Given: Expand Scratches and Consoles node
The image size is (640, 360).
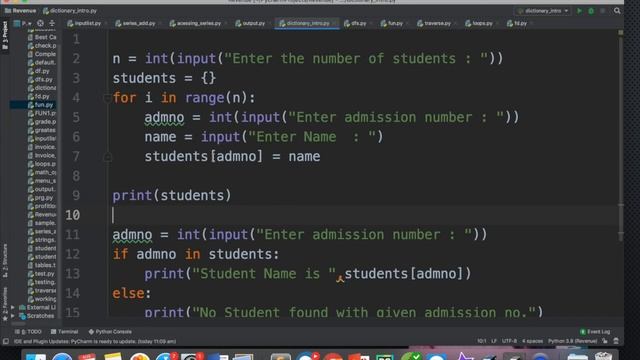Looking at the screenshot, I should click(13, 316).
